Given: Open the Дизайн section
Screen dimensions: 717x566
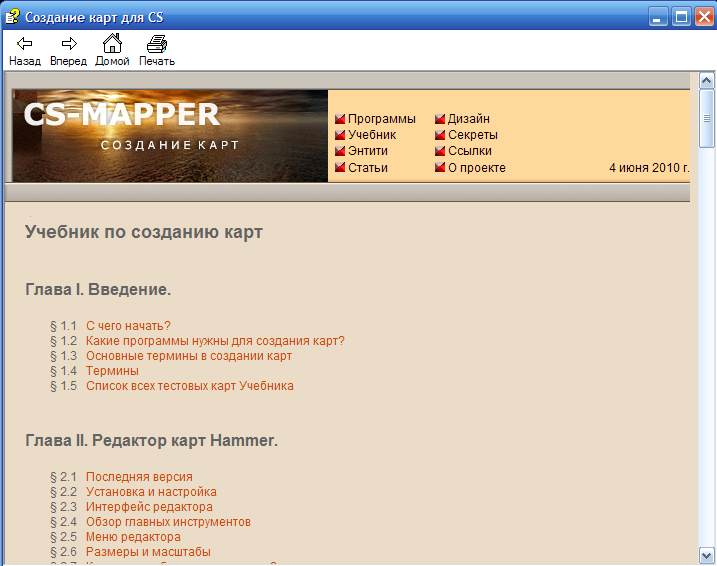Looking at the screenshot, I should pyautogui.click(x=469, y=119).
